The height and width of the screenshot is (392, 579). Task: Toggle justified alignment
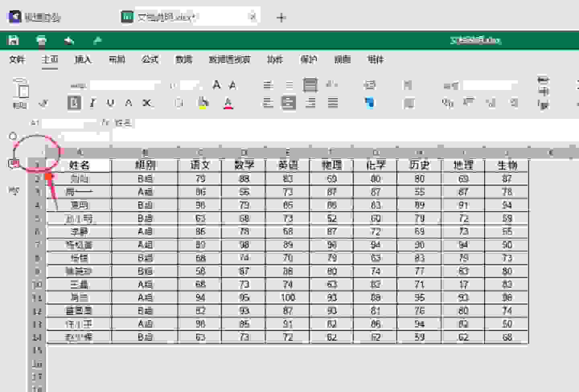(333, 103)
